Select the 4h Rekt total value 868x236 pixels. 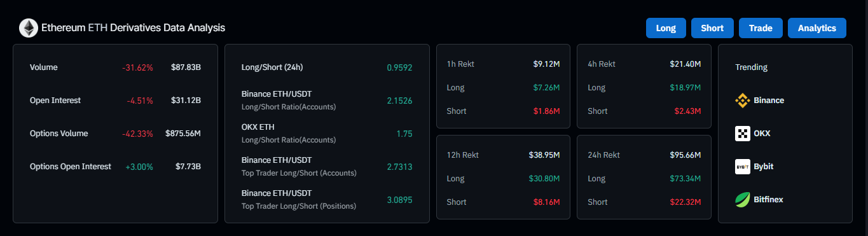[x=685, y=64]
